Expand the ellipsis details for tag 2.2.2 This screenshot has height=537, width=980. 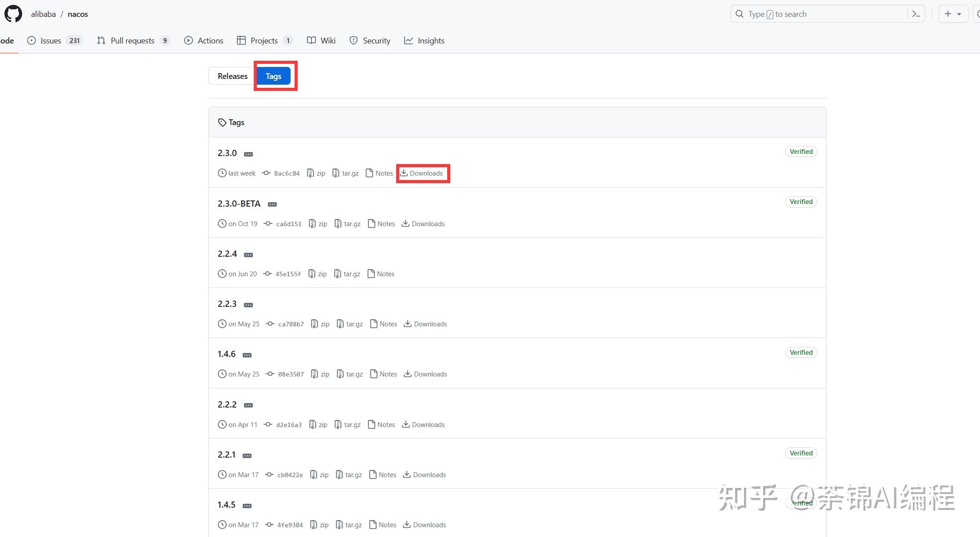[248, 405]
